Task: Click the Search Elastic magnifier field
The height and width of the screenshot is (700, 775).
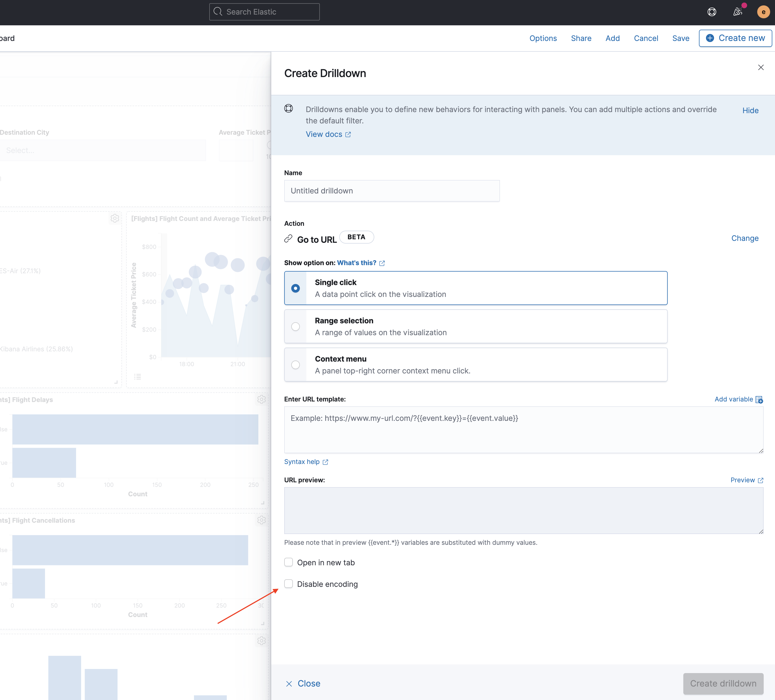Action: coord(264,12)
